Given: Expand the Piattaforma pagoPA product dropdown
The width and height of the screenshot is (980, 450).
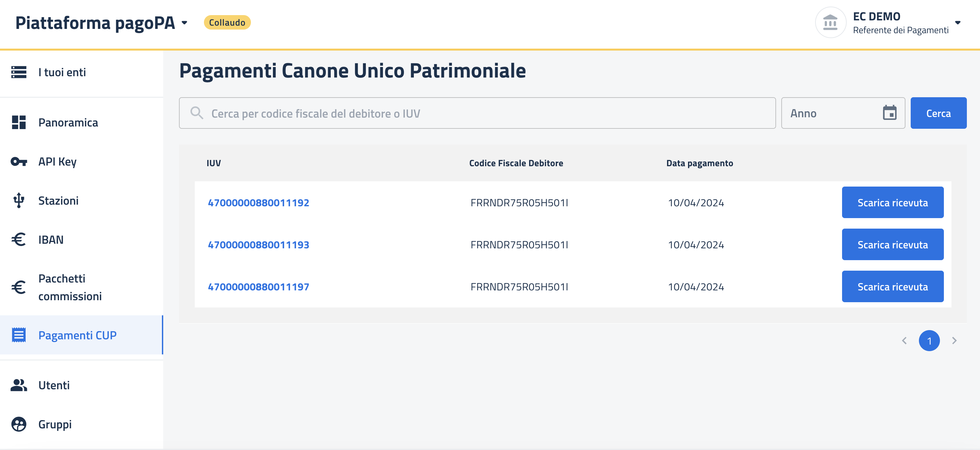Looking at the screenshot, I should (x=185, y=23).
